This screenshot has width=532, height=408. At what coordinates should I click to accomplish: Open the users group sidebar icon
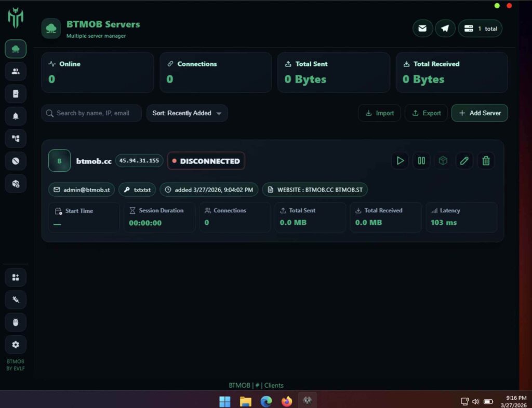point(16,72)
